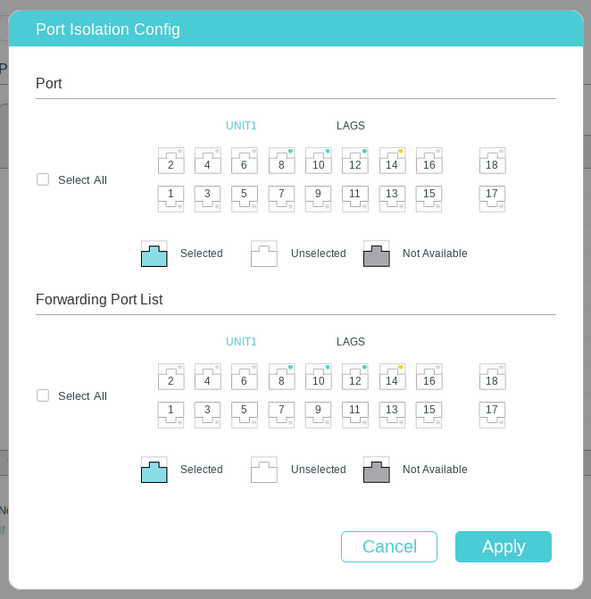Check Select All in the Port section

[x=42, y=180]
